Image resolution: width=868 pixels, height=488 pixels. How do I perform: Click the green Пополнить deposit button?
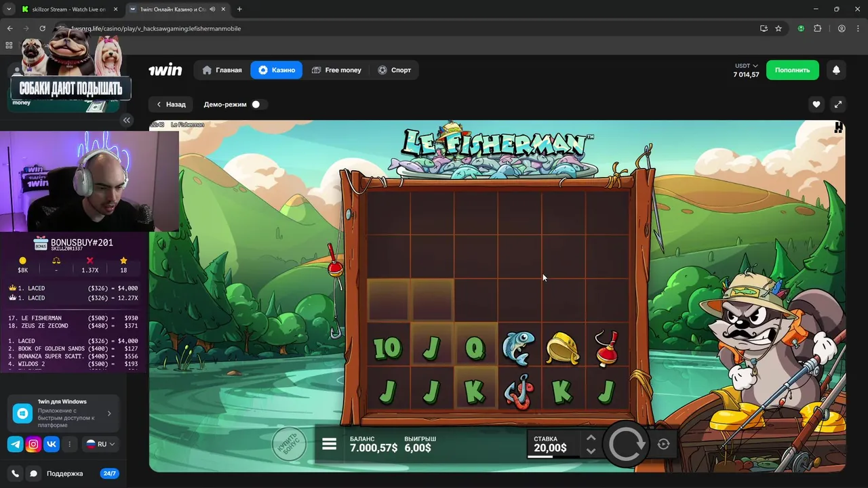[x=792, y=70]
